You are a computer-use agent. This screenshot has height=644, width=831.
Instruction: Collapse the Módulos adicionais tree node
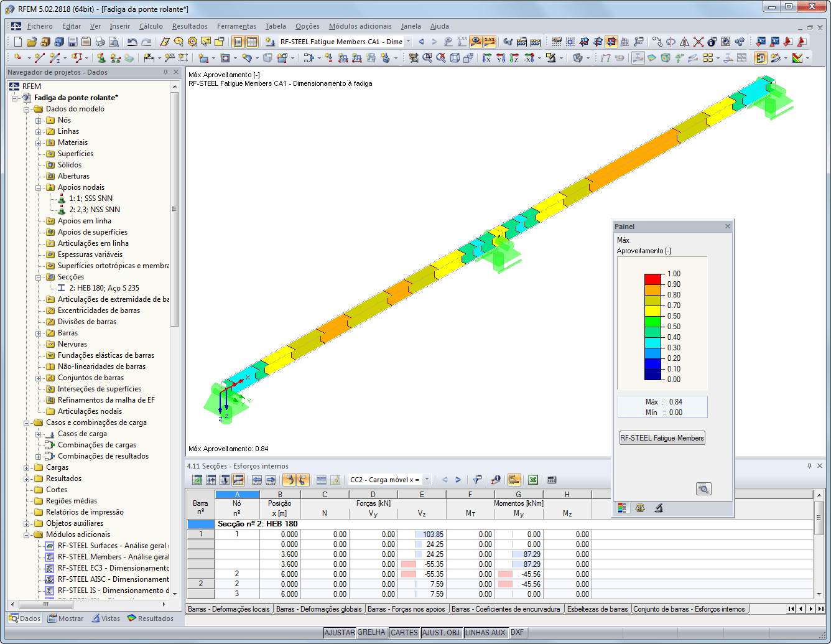point(27,534)
